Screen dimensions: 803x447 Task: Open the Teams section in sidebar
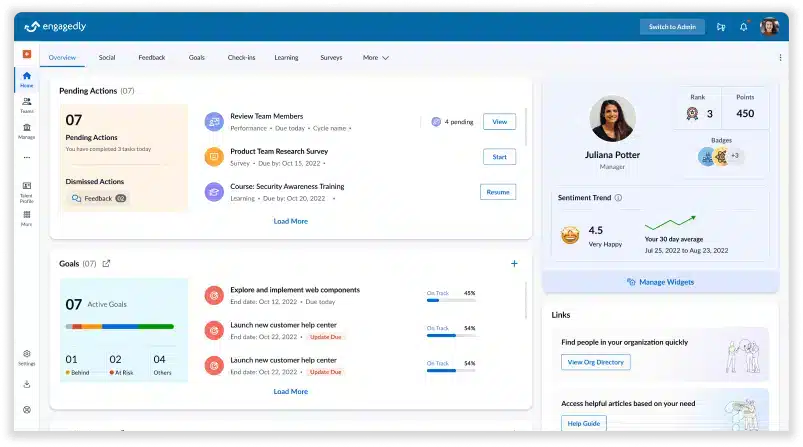[x=26, y=103]
